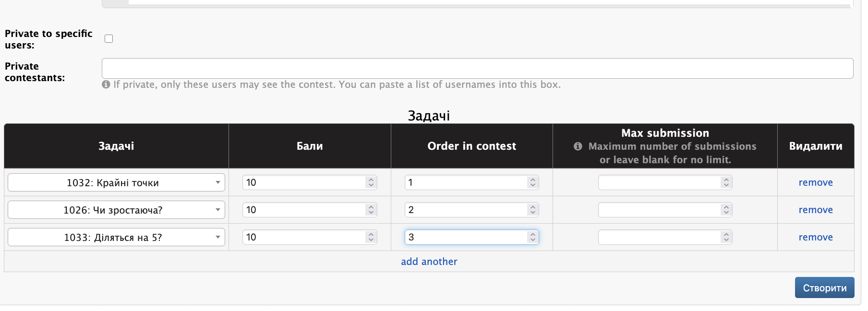Click the max submission field for 1026
This screenshot has height=311, width=868.
pyautogui.click(x=665, y=210)
